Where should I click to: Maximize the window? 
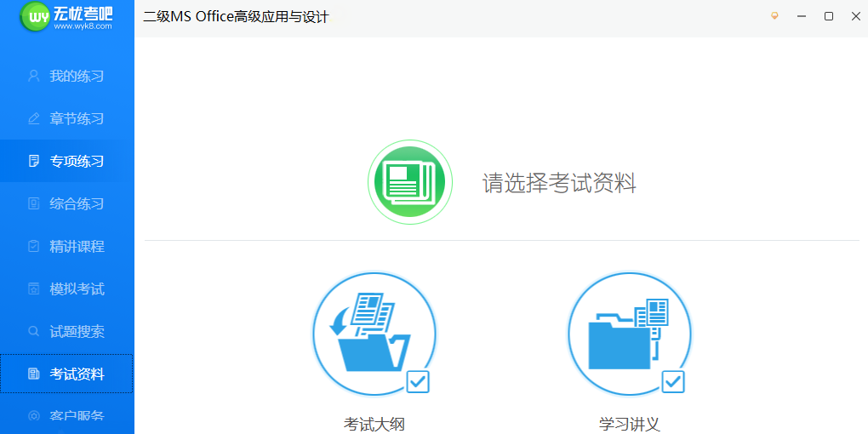point(829,16)
